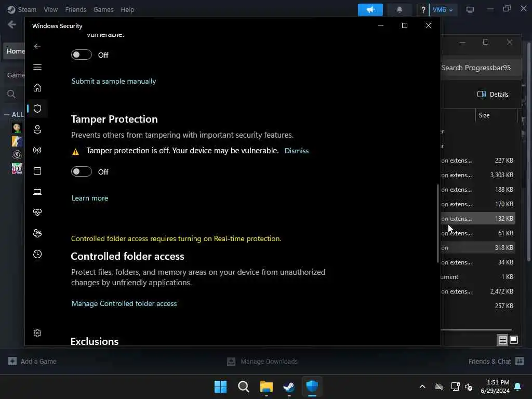The width and height of the screenshot is (532, 399).
Task: Expand the VM6 account dropdown
Action: [443, 9]
